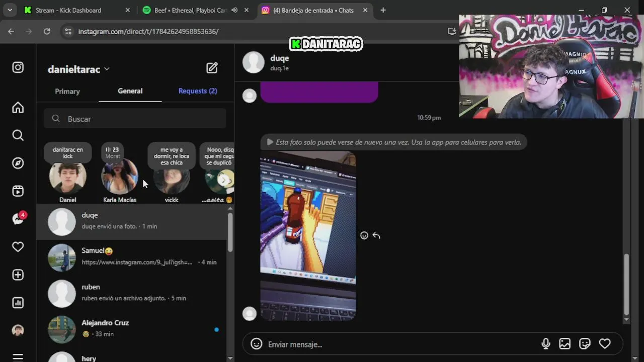Open Notifications heart in sidebar
The height and width of the screenshot is (362, 644).
[x=18, y=247]
